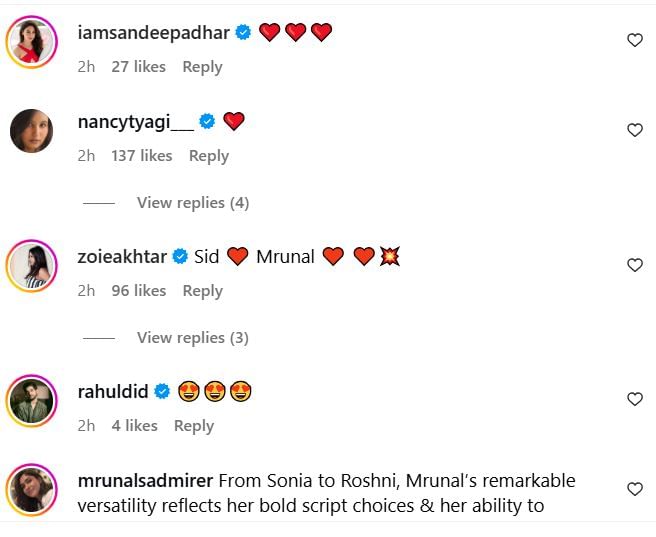The width and height of the screenshot is (656, 537).
Task: Like zoieakhtar's comment with heart icon
Action: [x=634, y=265]
